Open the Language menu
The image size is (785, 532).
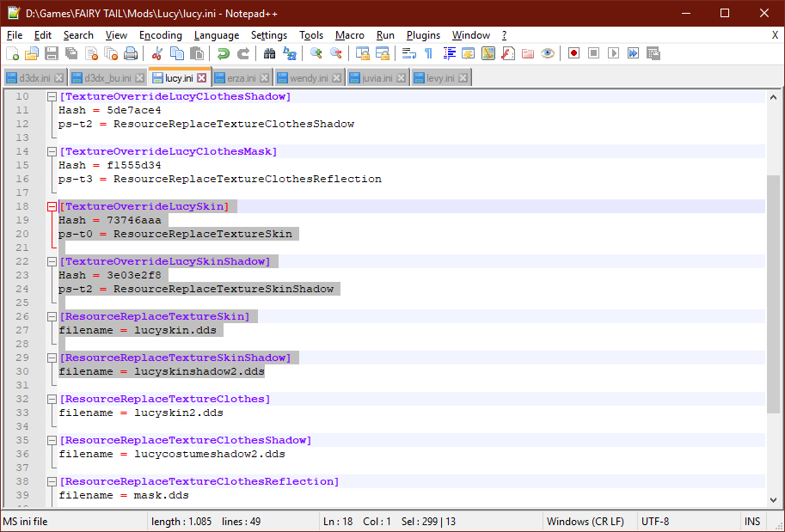point(217,35)
